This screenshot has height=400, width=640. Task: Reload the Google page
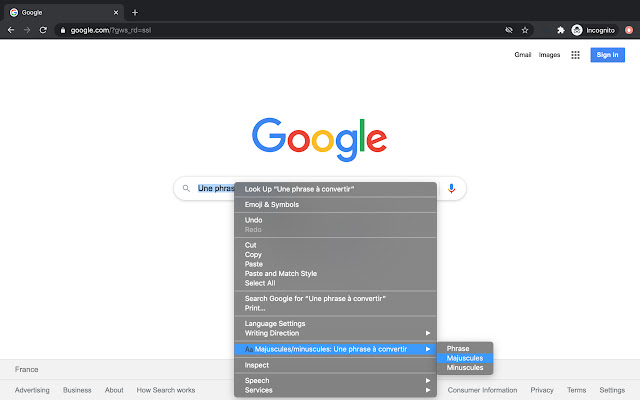(43, 30)
